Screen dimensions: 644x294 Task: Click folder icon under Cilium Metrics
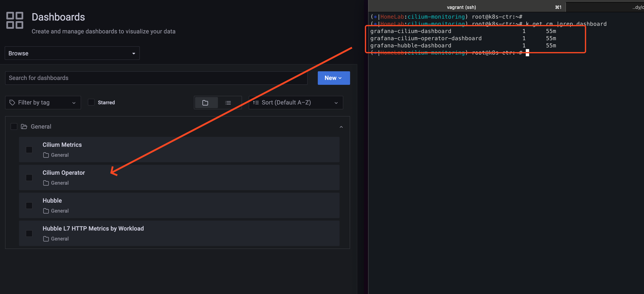tap(46, 155)
